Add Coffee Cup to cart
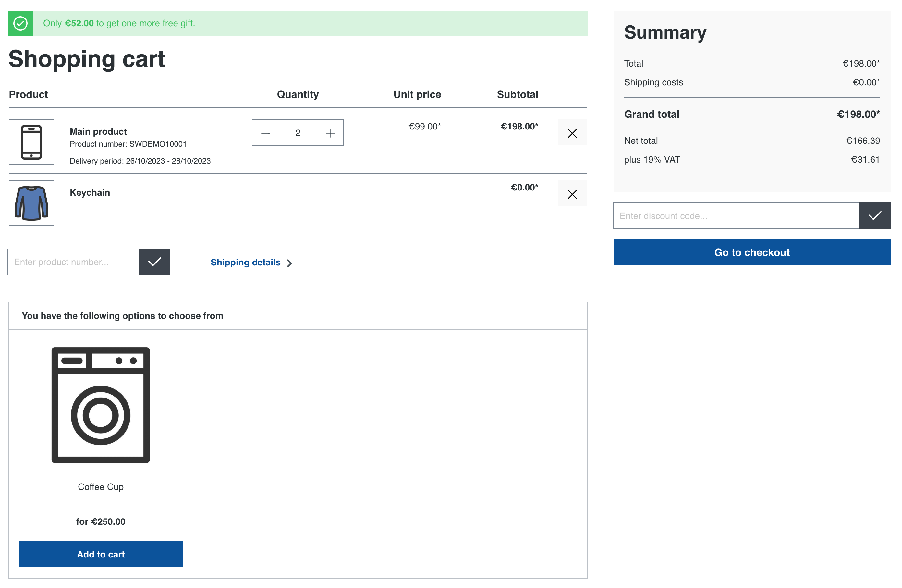 point(101,554)
